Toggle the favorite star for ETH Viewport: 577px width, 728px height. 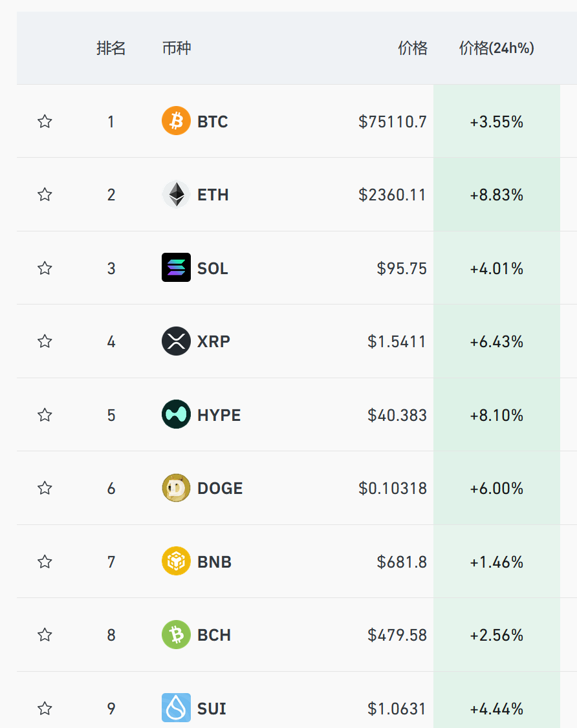[45, 195]
